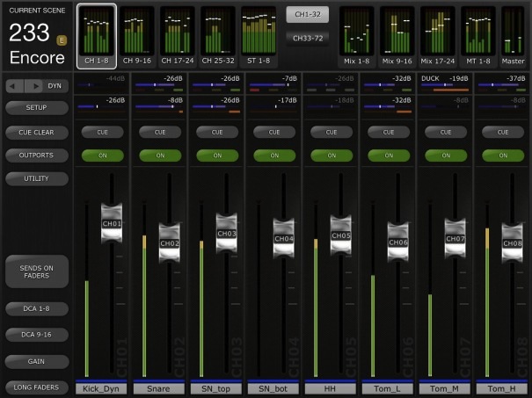
Task: Toggle CUE for the Tom_H channel
Action: [501, 132]
